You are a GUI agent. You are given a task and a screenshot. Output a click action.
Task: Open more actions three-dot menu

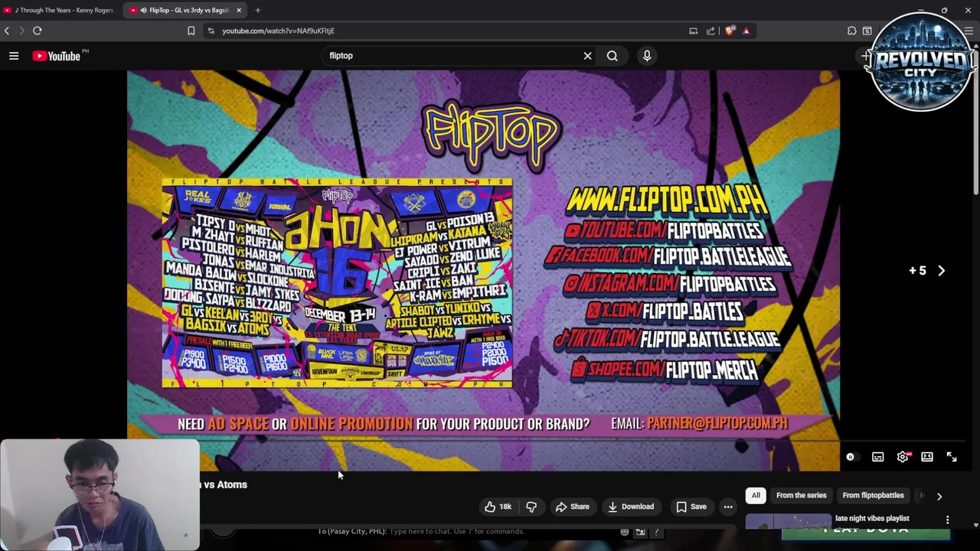coord(728,507)
